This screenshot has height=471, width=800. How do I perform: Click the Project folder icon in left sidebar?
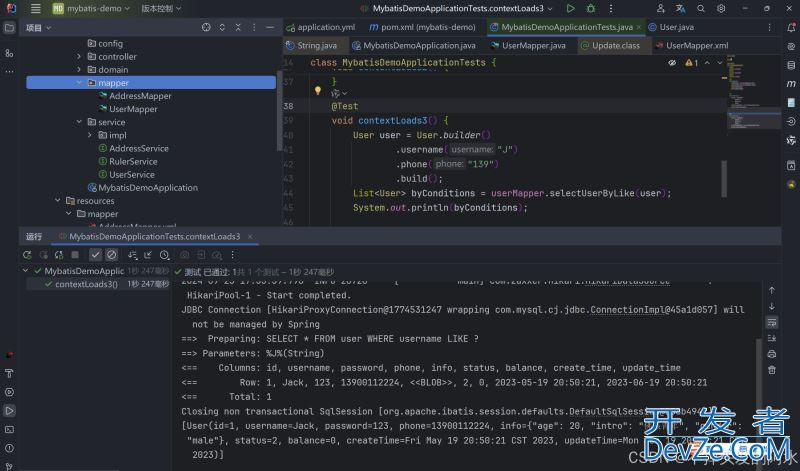[11, 28]
